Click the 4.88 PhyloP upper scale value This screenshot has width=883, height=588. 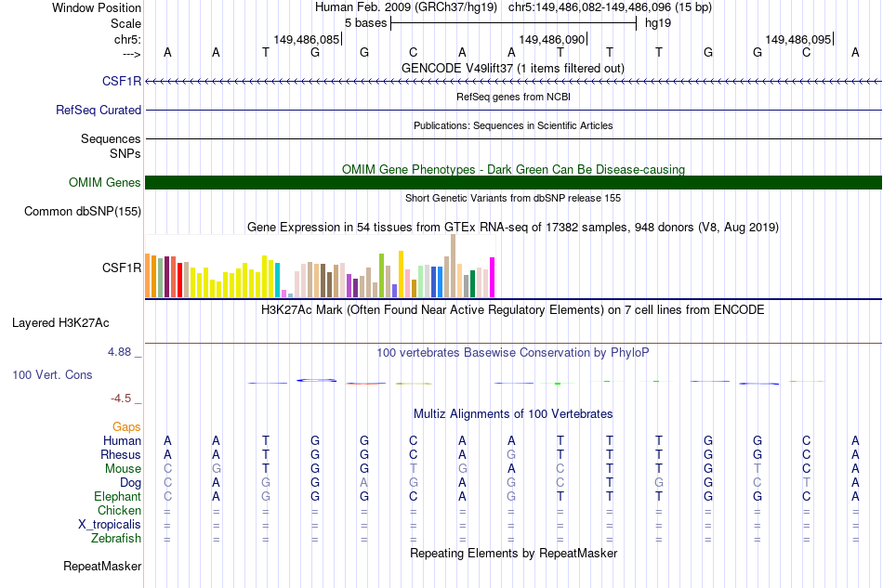119,352
